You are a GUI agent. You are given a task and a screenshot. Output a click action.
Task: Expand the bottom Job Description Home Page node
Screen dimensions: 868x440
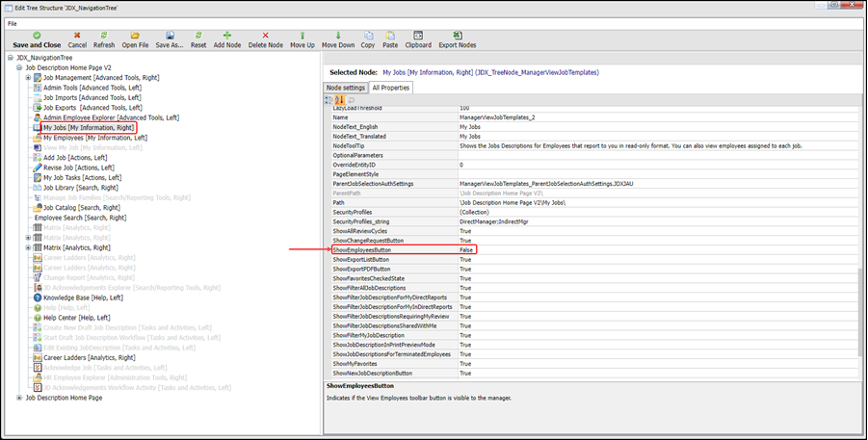point(19,398)
